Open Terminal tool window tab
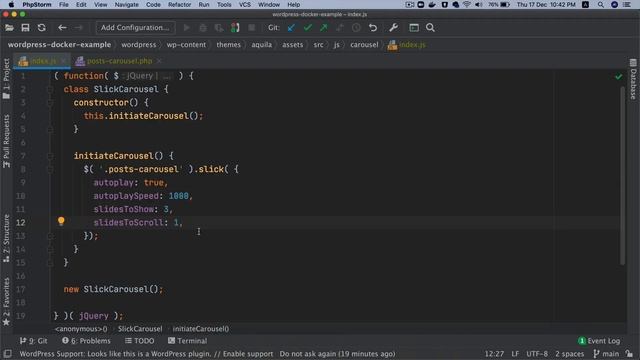 [187, 341]
